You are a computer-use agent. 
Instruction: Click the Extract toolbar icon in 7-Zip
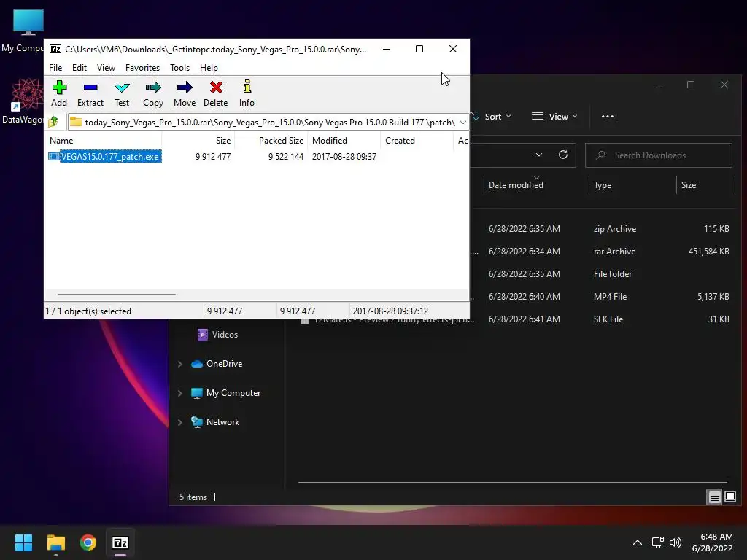tap(90, 93)
